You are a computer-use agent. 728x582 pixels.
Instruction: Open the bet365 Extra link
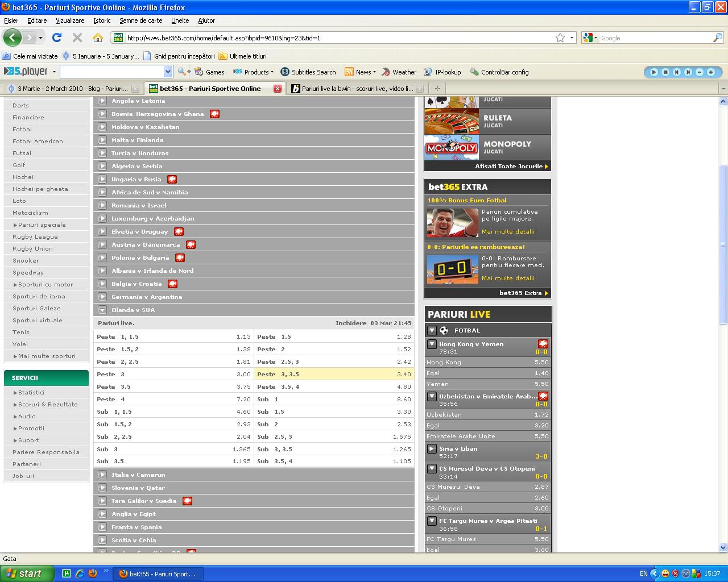pyautogui.click(x=523, y=293)
